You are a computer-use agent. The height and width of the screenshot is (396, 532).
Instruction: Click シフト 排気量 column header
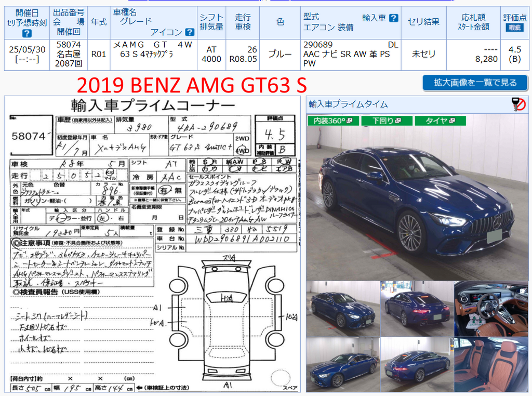[211, 22]
